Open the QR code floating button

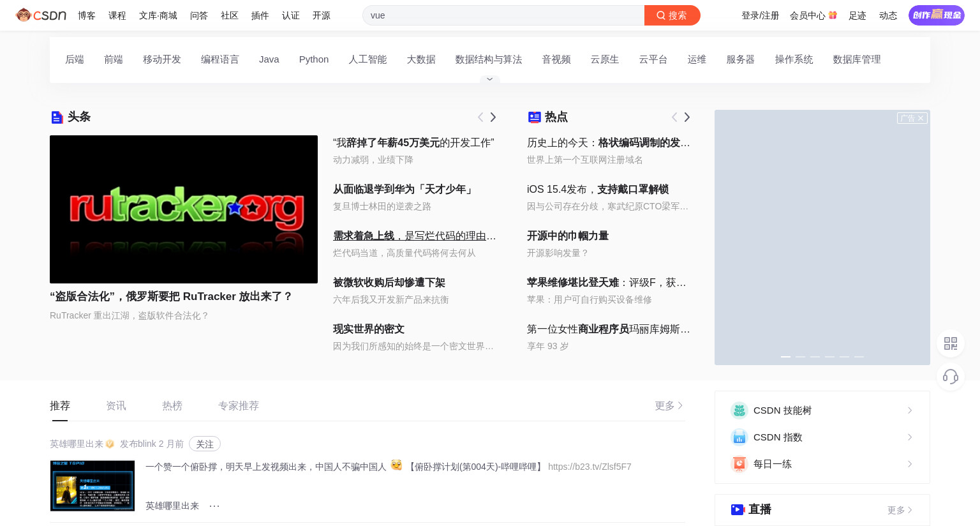pyautogui.click(x=951, y=343)
